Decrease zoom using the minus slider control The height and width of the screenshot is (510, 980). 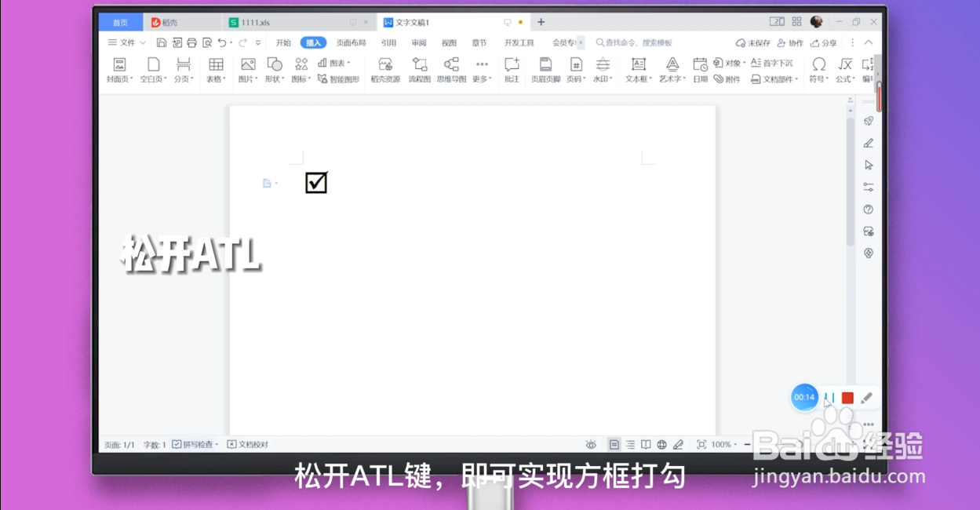click(x=745, y=444)
